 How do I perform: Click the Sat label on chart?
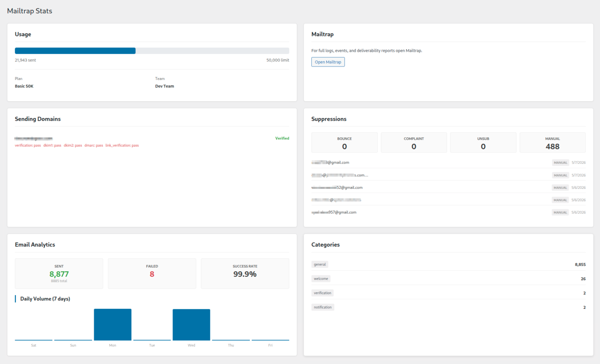coord(34,345)
